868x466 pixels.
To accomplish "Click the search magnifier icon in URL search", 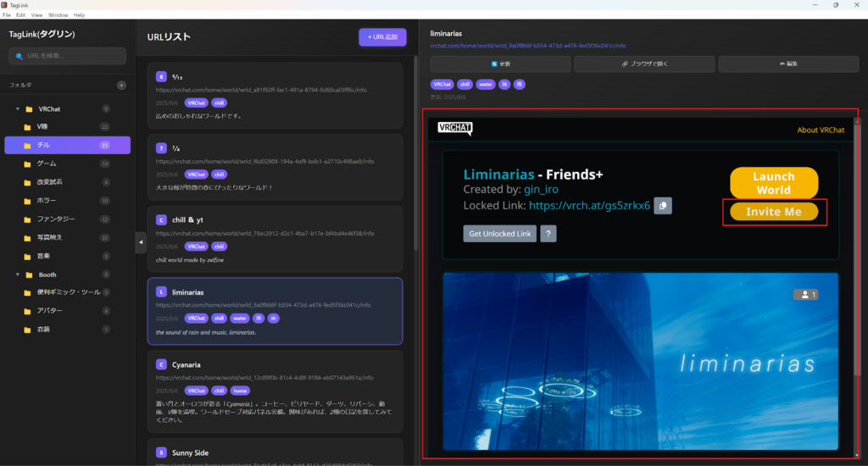I will 19,56.
